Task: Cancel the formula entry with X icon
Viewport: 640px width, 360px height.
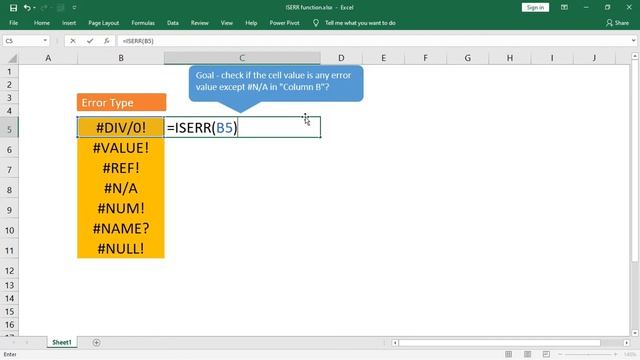Action: tap(73, 41)
